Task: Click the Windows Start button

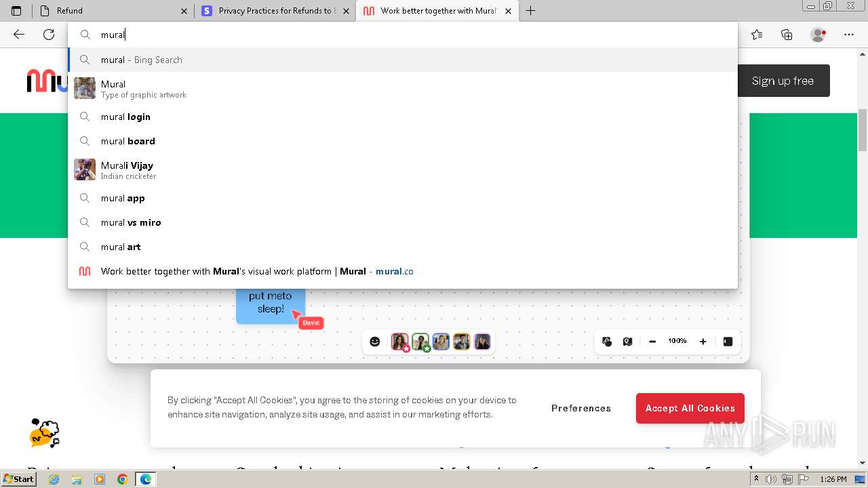Action: pyautogui.click(x=19, y=479)
